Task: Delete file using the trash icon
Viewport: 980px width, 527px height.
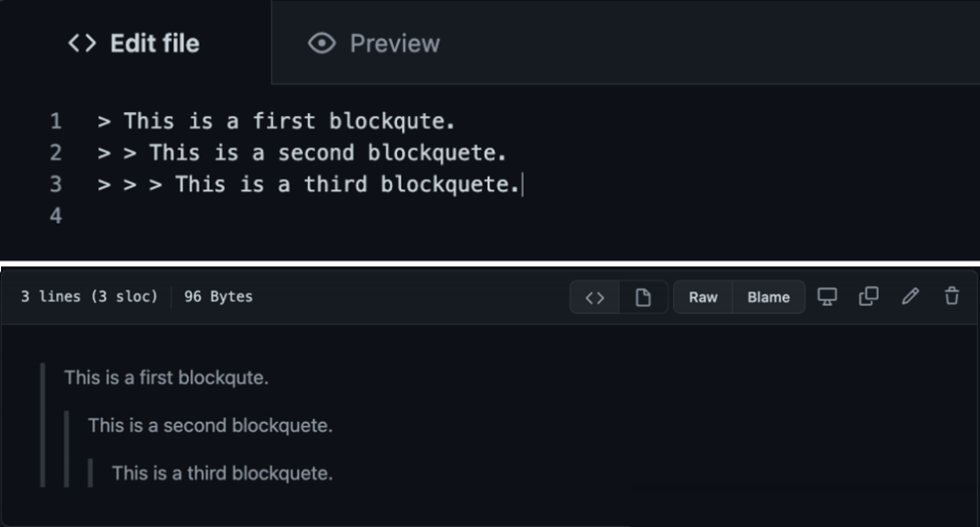Action: 951,296
